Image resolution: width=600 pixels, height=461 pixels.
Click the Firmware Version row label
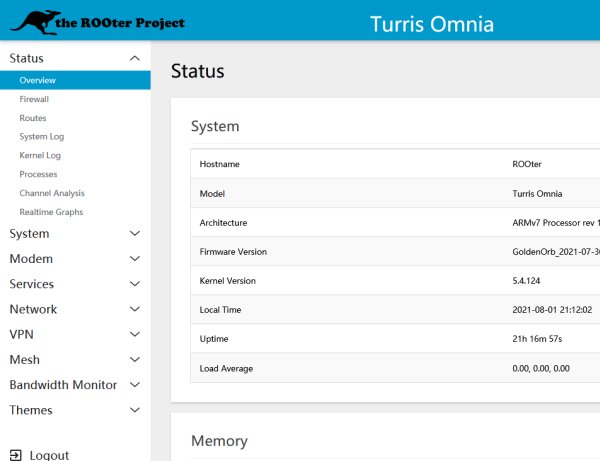[x=233, y=252]
